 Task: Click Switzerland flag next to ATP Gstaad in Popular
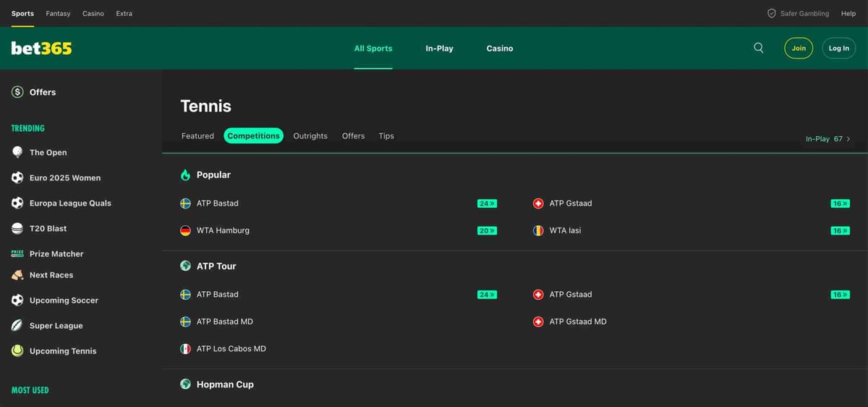pyautogui.click(x=538, y=204)
